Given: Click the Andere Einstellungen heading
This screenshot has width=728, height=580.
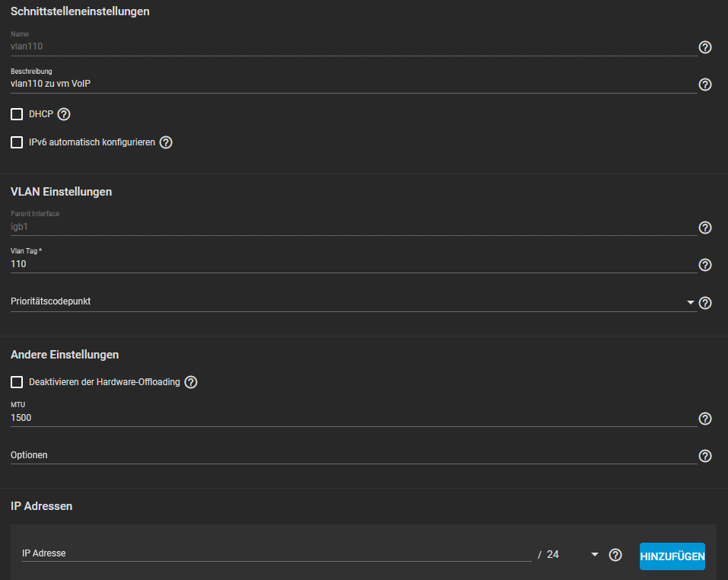Looking at the screenshot, I should 65,355.
